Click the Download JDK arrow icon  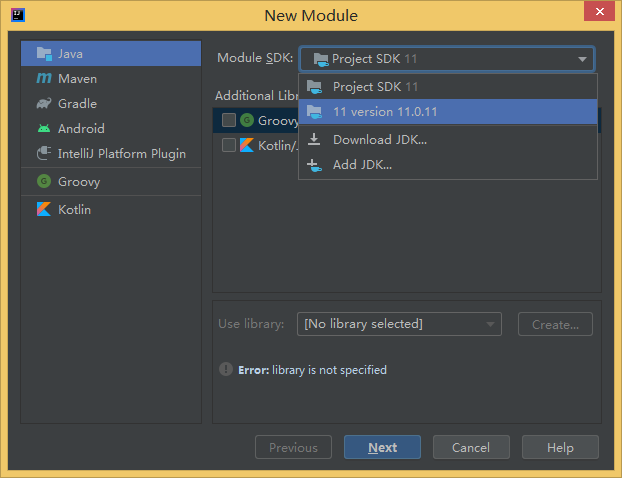[314, 139]
